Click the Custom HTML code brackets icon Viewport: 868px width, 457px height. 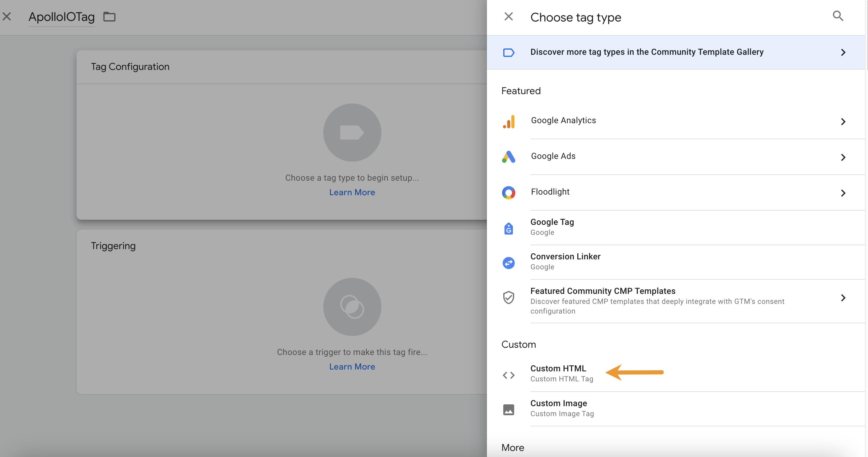coord(508,375)
